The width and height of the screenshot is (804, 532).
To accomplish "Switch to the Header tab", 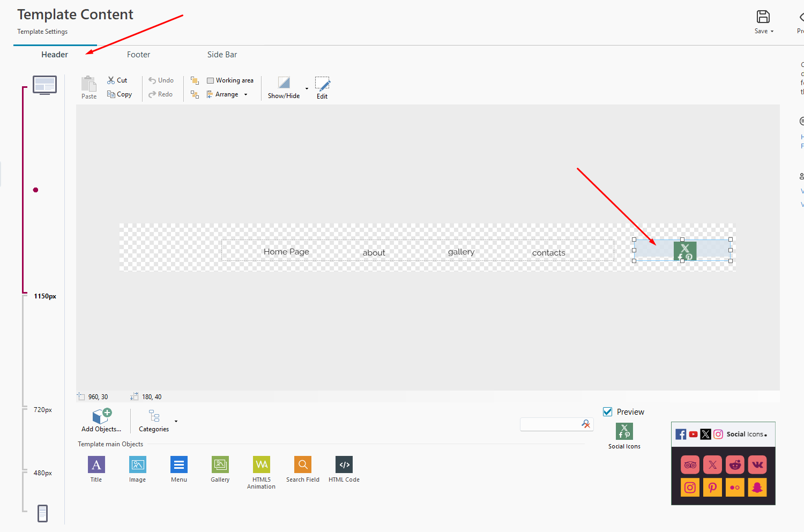I will [x=55, y=55].
